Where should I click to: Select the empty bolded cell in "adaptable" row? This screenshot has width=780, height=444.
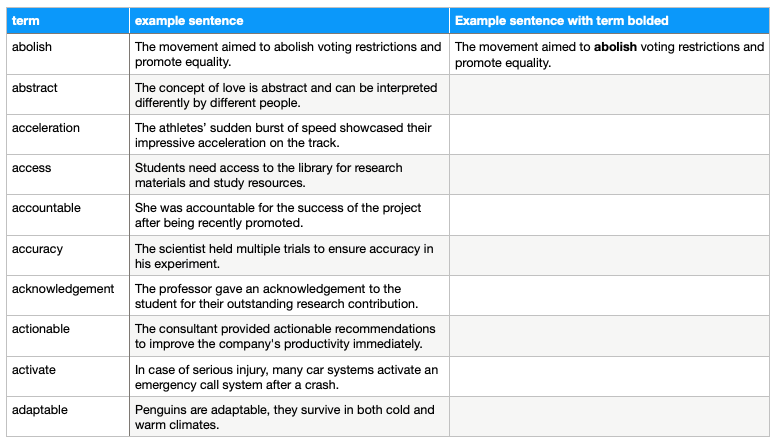pyautogui.click(x=609, y=417)
